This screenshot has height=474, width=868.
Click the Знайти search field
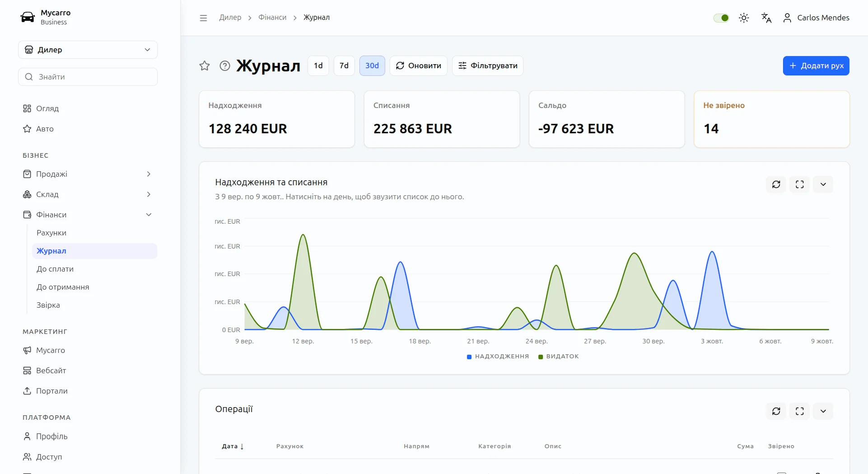88,77
